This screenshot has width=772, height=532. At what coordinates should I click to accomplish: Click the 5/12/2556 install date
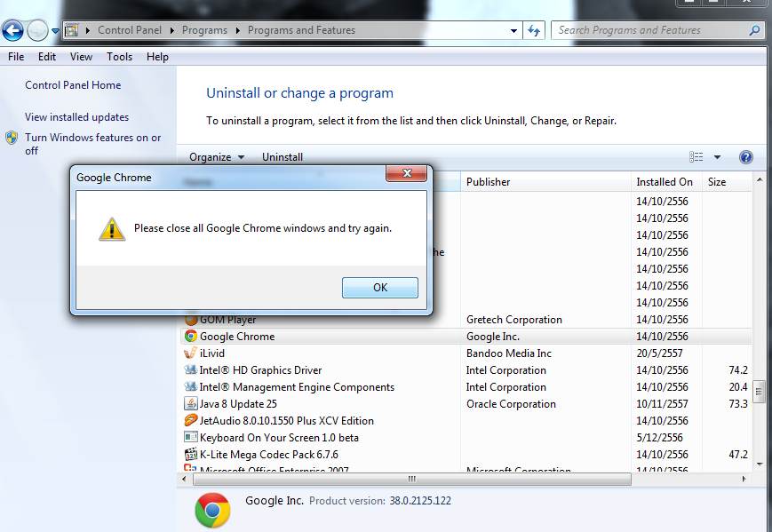coord(659,438)
